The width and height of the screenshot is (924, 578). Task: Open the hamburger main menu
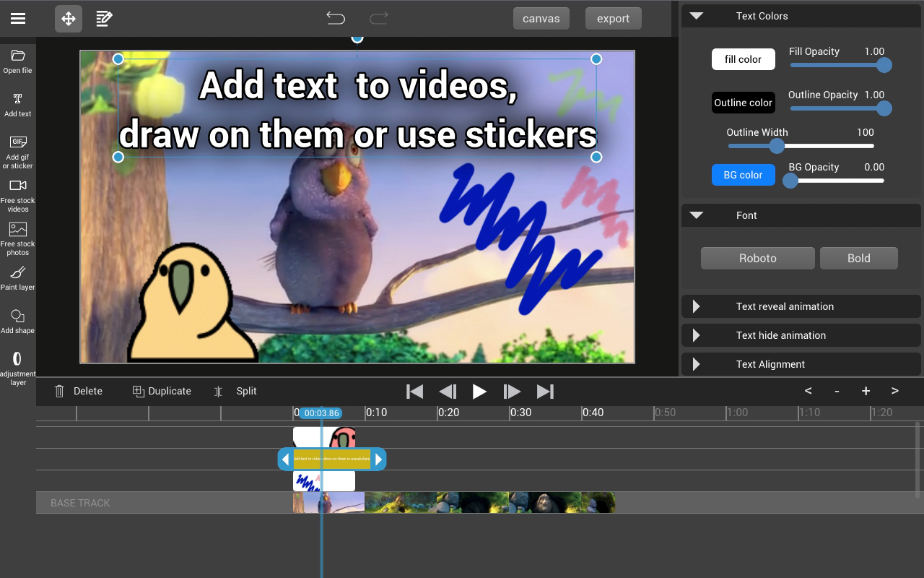coord(18,19)
